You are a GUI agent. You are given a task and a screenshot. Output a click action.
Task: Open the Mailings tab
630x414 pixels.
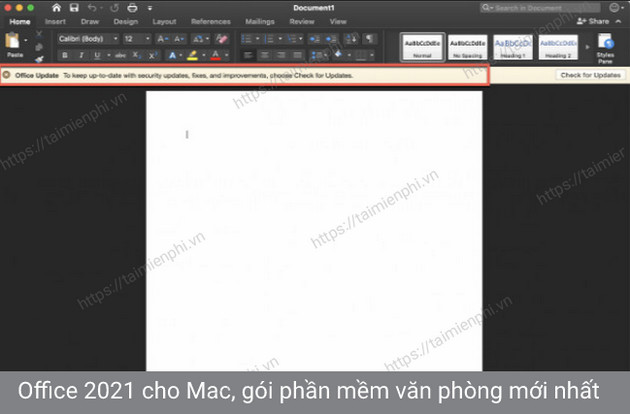260,22
